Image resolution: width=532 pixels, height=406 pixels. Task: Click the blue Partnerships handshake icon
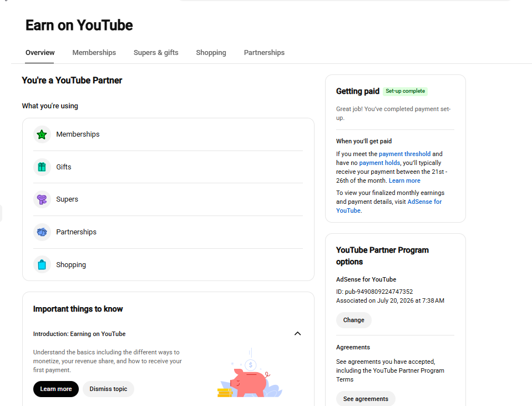42,232
